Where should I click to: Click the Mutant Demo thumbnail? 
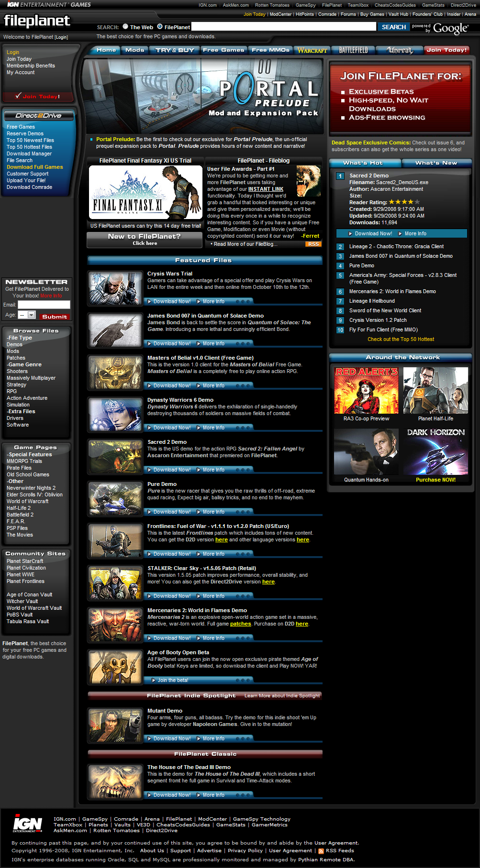pos(115,725)
